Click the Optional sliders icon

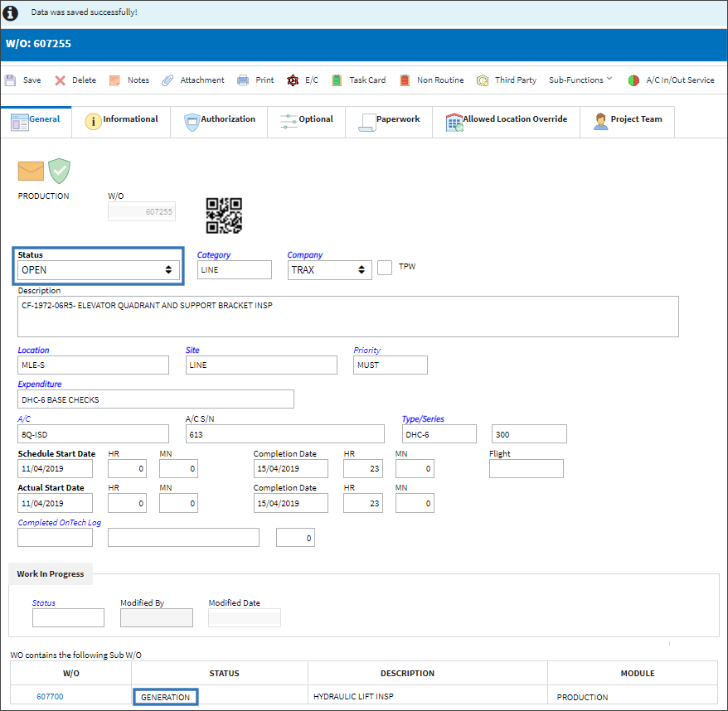click(x=289, y=122)
